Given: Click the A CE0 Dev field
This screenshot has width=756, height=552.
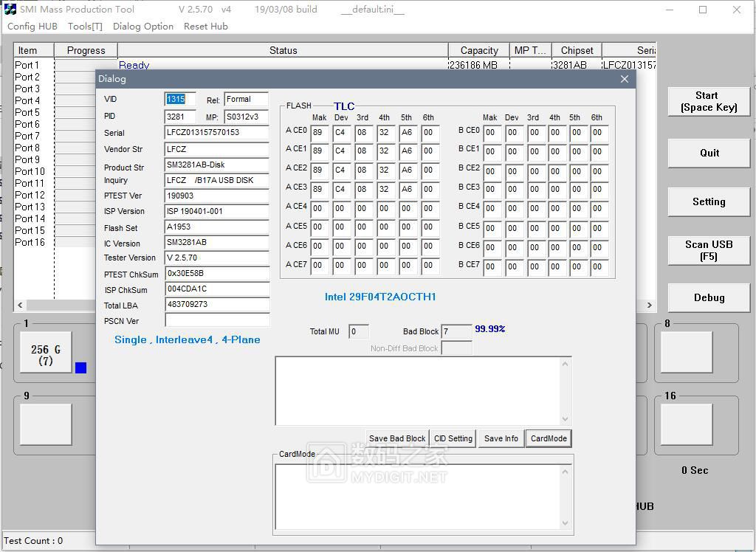Looking at the screenshot, I should 341,133.
